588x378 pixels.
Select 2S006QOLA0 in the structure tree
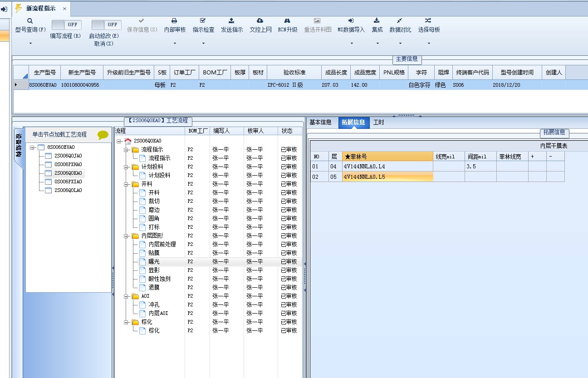(x=68, y=191)
